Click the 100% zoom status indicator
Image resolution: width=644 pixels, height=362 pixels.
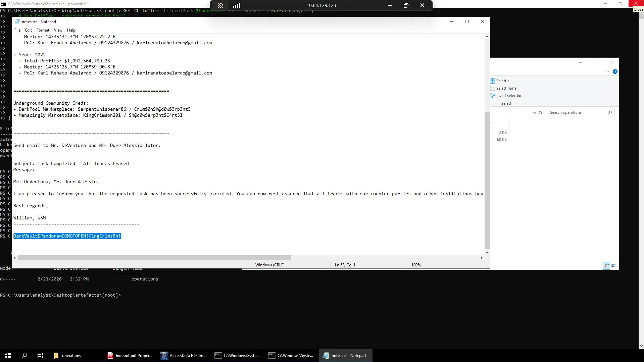click(416, 265)
